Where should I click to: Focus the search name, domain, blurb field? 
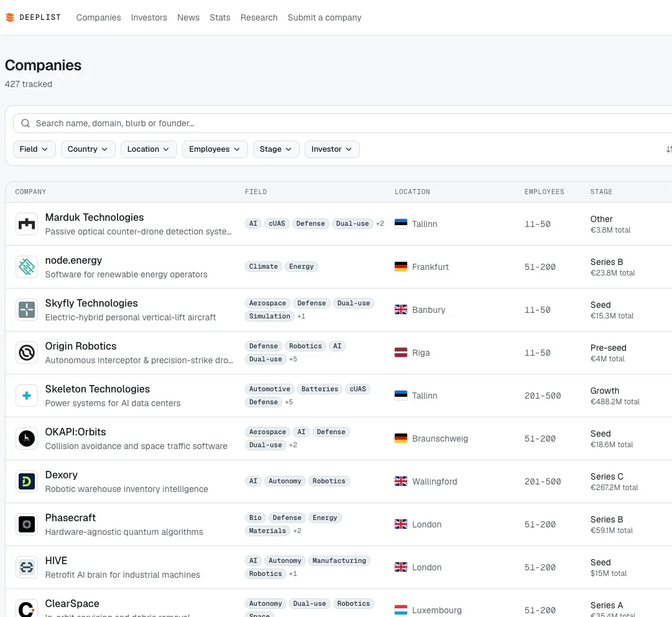pyautogui.click(x=343, y=124)
